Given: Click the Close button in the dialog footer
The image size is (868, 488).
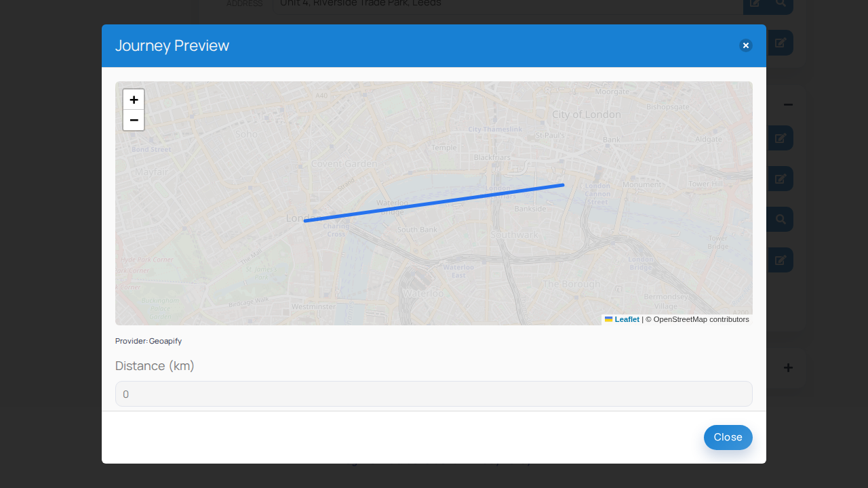Looking at the screenshot, I should point(728,437).
